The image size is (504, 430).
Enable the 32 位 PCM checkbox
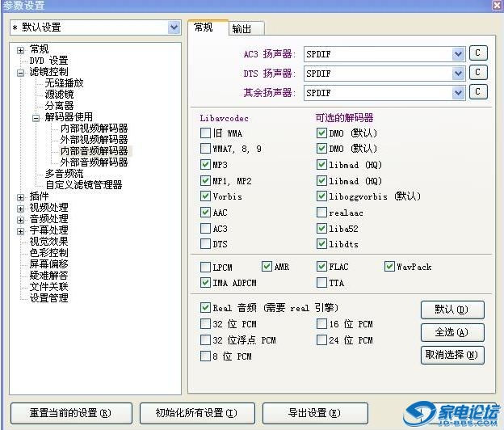coord(205,323)
